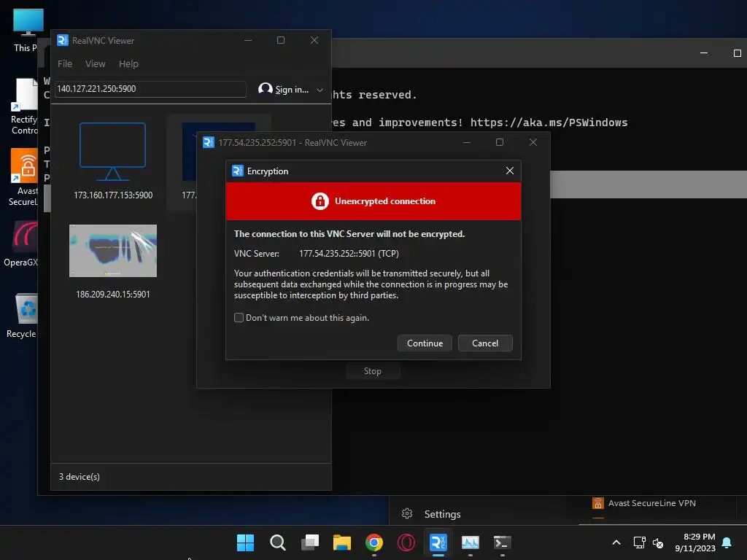Image resolution: width=747 pixels, height=560 pixels.
Task: Open File Explorer from taskbar
Action: point(341,542)
